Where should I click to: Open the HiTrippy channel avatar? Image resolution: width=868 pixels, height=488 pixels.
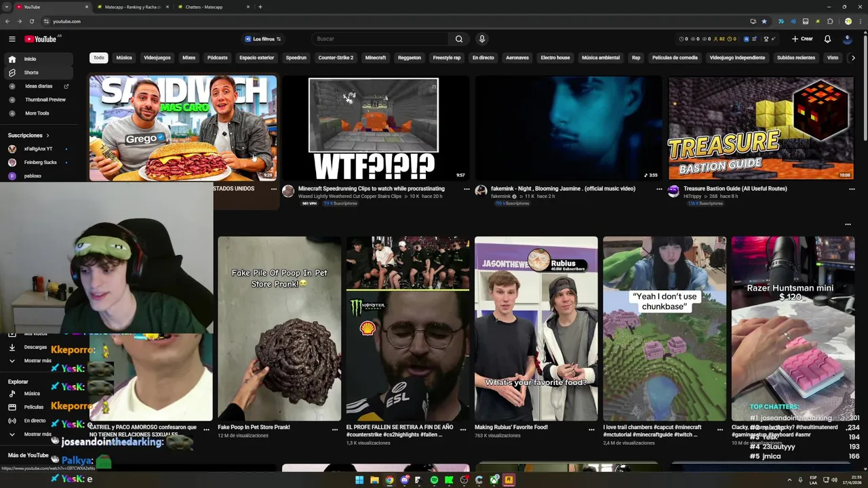click(673, 191)
